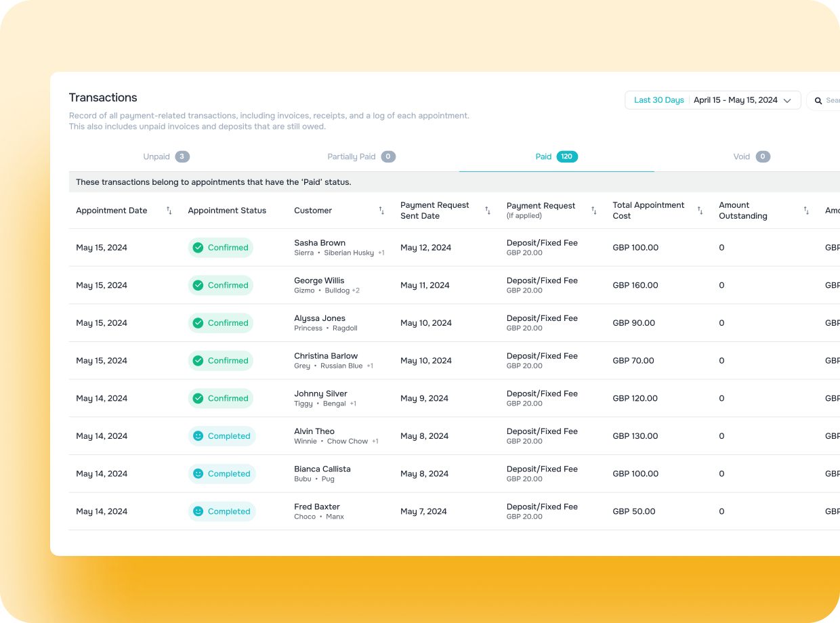Click sent date May 9, 2024

click(424, 399)
